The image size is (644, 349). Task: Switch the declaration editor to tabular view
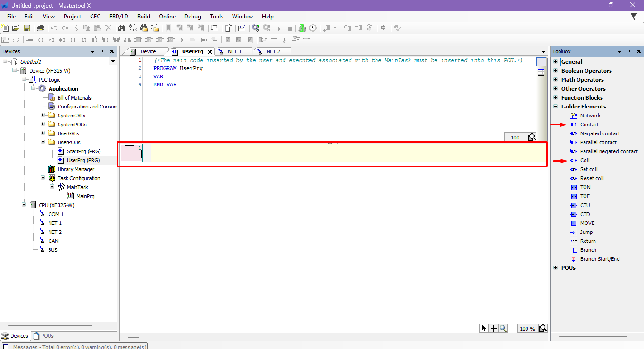click(541, 73)
